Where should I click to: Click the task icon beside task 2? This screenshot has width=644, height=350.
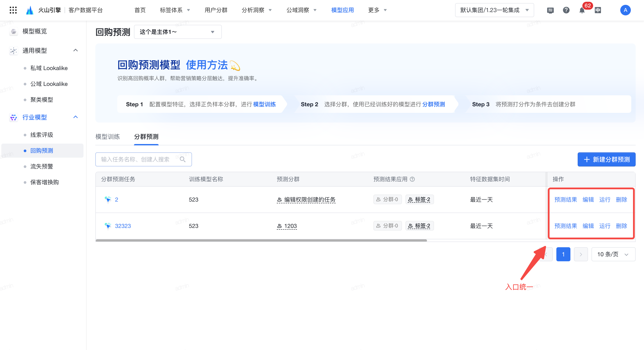[108, 200]
